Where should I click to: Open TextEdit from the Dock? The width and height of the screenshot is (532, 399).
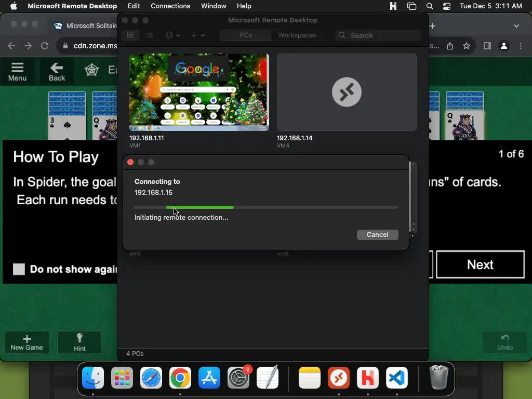pyautogui.click(x=268, y=378)
